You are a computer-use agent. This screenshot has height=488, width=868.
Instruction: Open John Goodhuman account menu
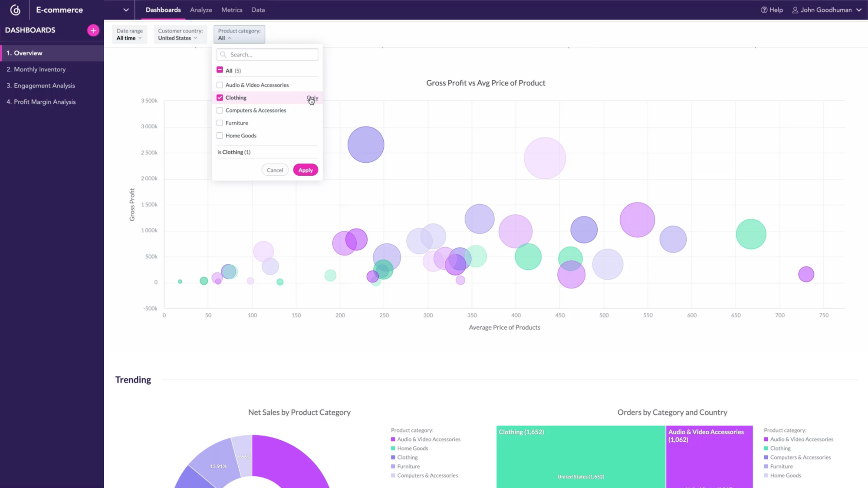(x=827, y=10)
